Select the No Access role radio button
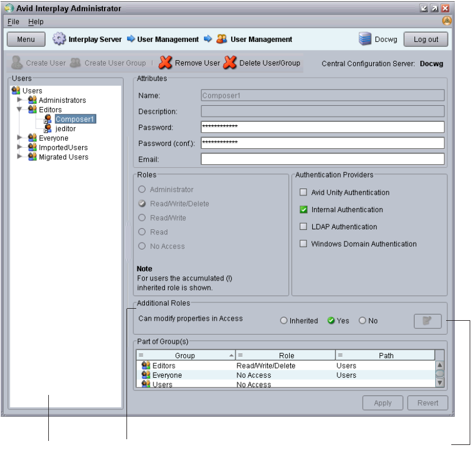 pos(142,246)
